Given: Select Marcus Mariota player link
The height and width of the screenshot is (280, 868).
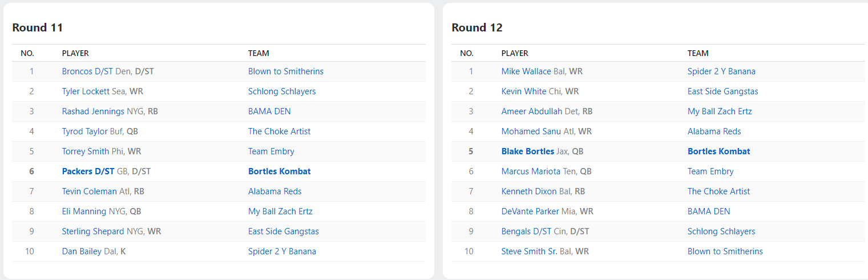Looking at the screenshot, I should tap(531, 171).
